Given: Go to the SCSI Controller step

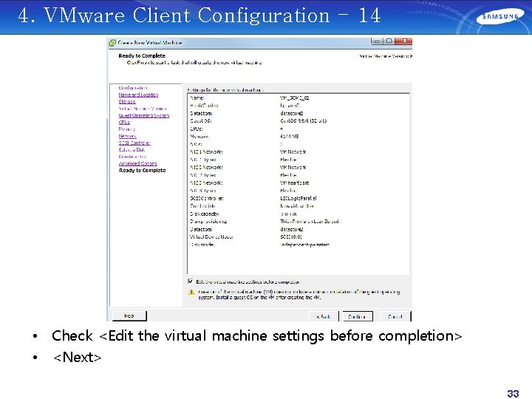Looking at the screenshot, I should tap(134, 143).
